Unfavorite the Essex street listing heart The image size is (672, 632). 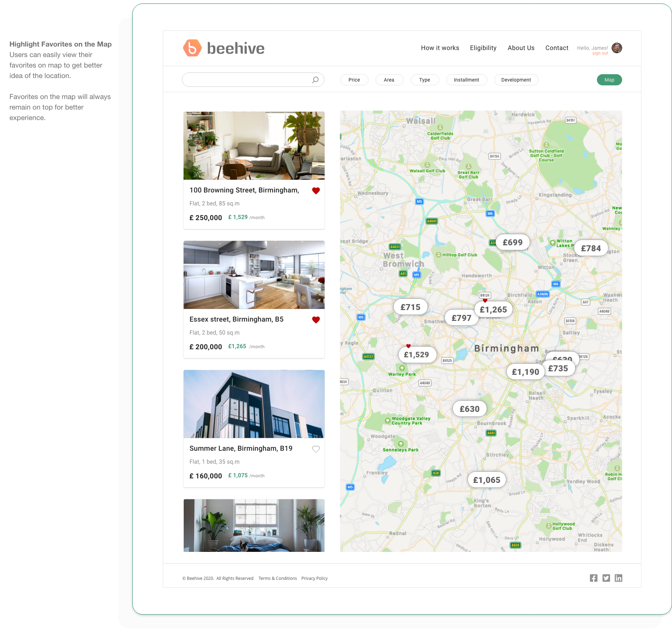[316, 320]
